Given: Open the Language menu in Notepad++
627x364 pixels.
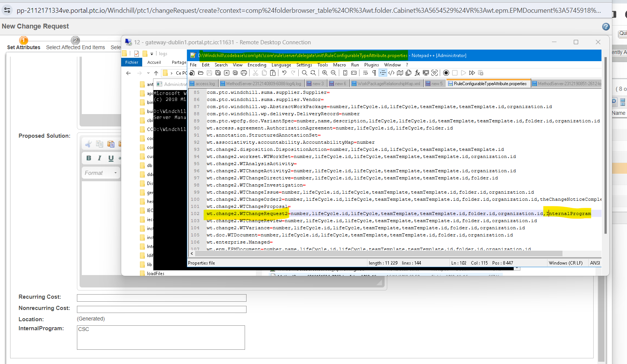Looking at the screenshot, I should [x=281, y=65].
